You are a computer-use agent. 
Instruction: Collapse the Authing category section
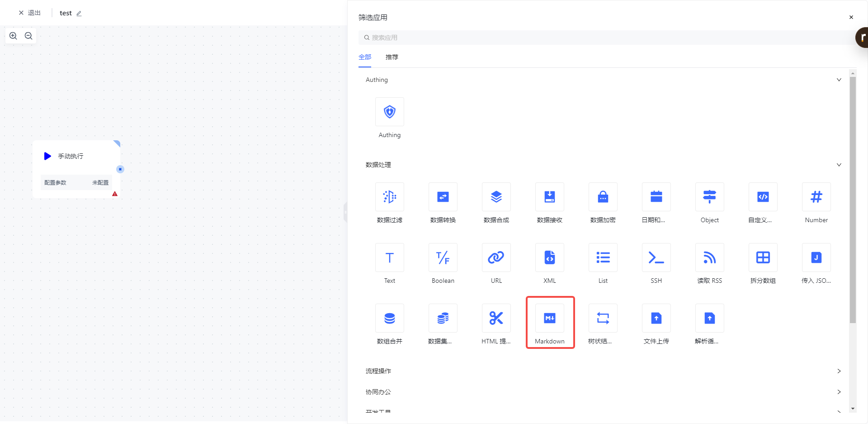pos(839,80)
